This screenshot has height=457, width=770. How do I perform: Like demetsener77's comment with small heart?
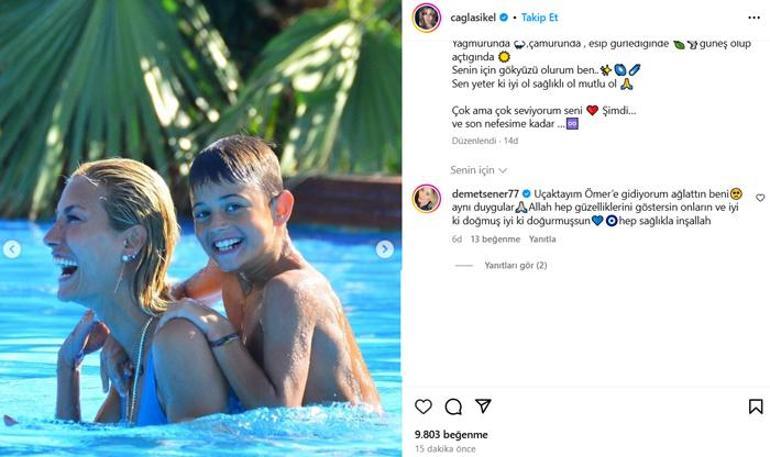click(760, 198)
